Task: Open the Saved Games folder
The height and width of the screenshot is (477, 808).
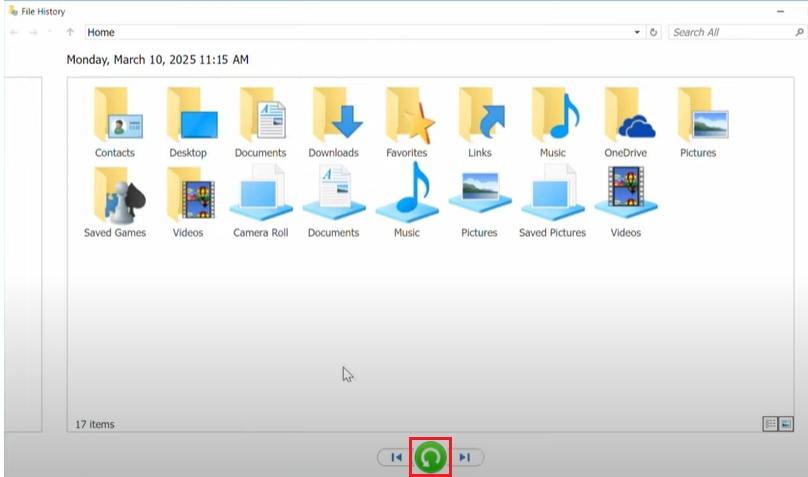Action: (115, 202)
